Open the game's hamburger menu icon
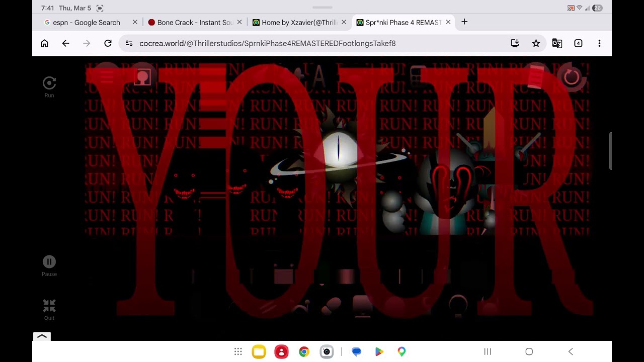 tap(106, 76)
